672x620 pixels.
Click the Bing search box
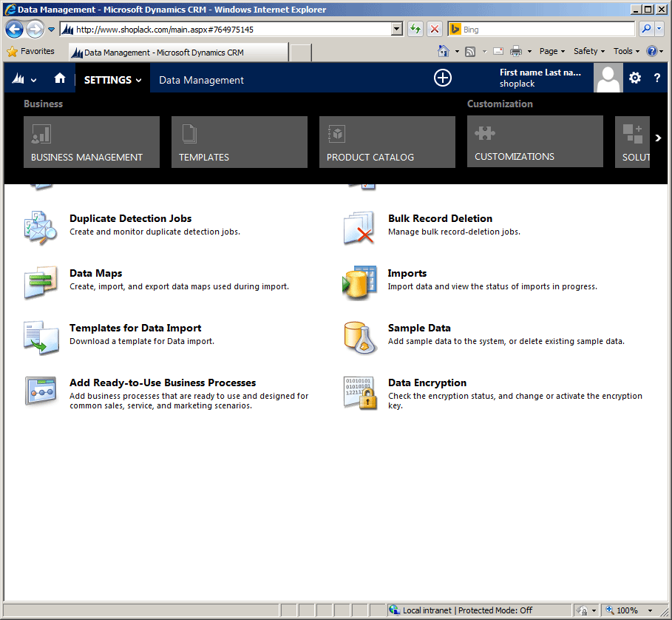541,29
